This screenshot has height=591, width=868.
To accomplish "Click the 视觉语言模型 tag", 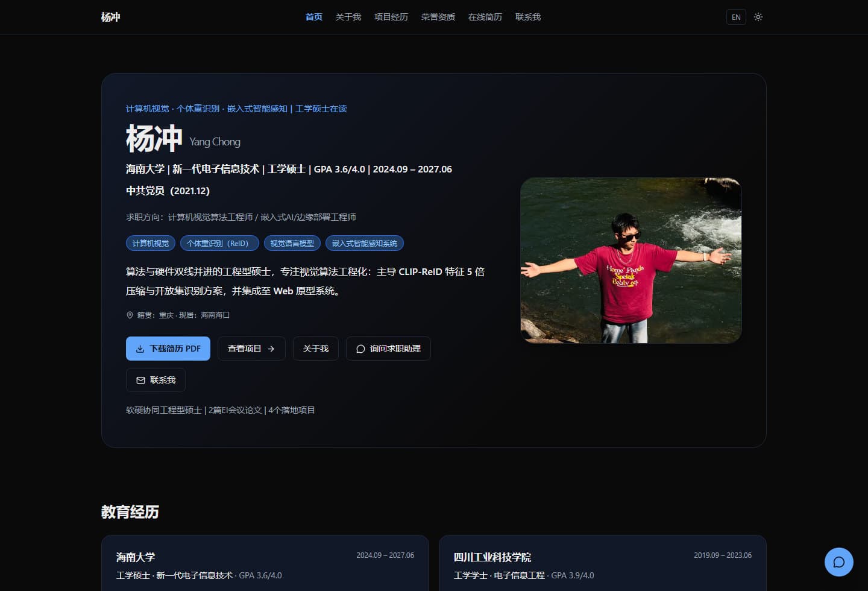I will coord(292,243).
